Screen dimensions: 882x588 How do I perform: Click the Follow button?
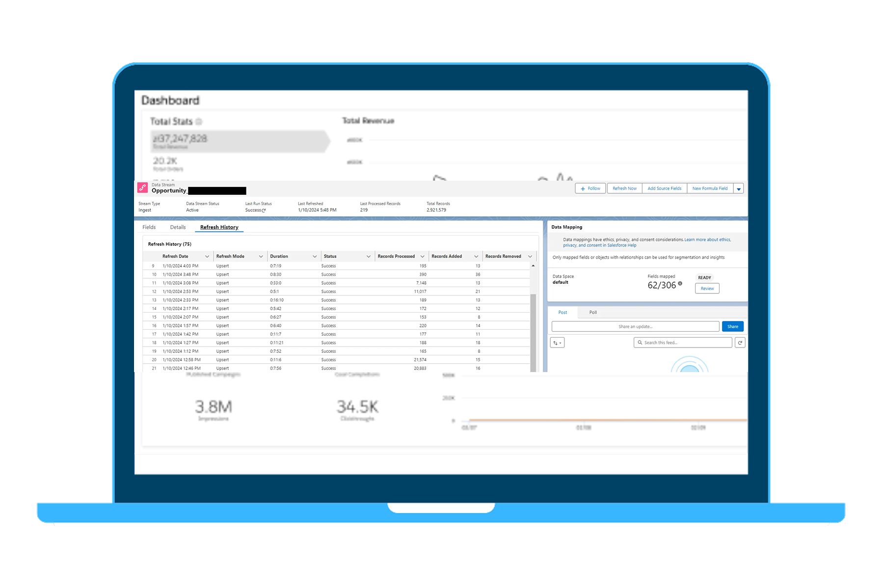590,188
